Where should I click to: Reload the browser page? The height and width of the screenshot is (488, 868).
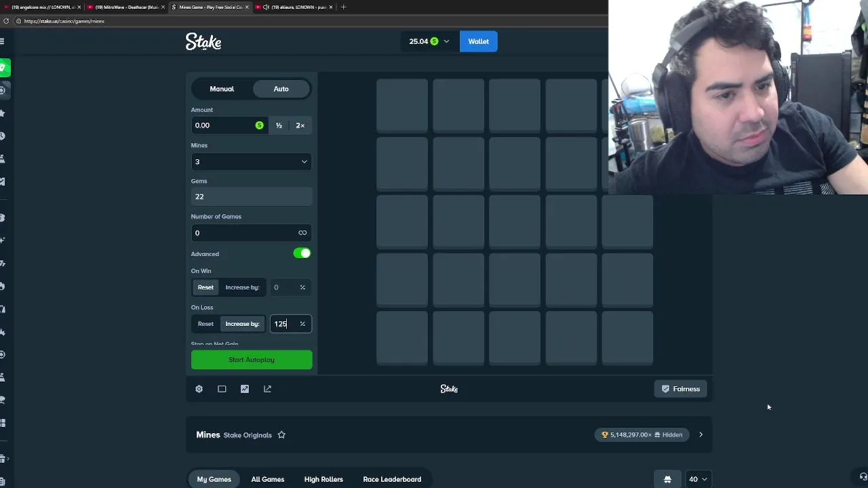[6, 21]
